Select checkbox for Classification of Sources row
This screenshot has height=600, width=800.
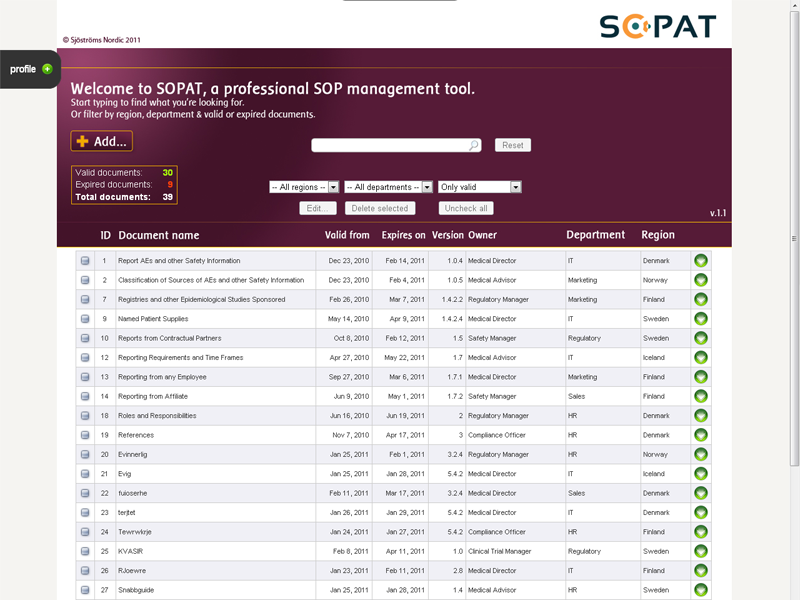(85, 280)
